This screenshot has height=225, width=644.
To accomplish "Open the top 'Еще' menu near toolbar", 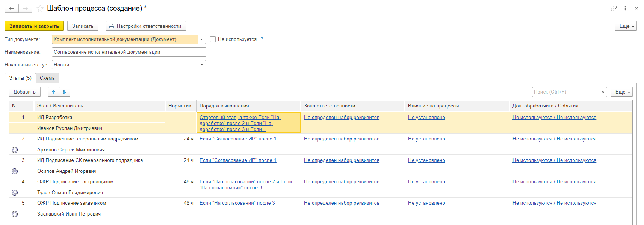I will 626,26.
